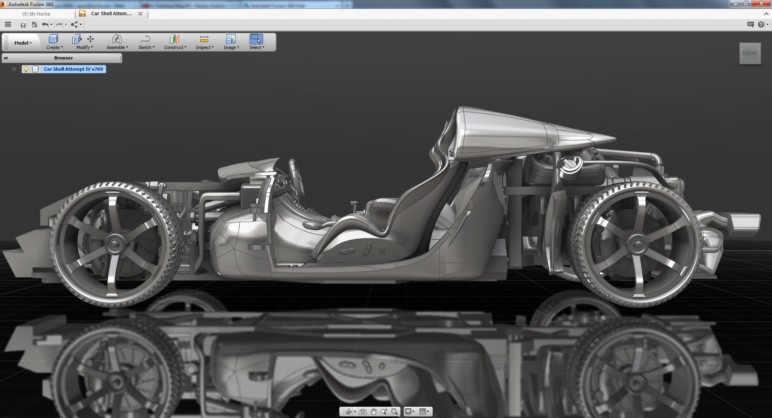
Task: Collapse the top toolbar with chevron
Action: 767,14
